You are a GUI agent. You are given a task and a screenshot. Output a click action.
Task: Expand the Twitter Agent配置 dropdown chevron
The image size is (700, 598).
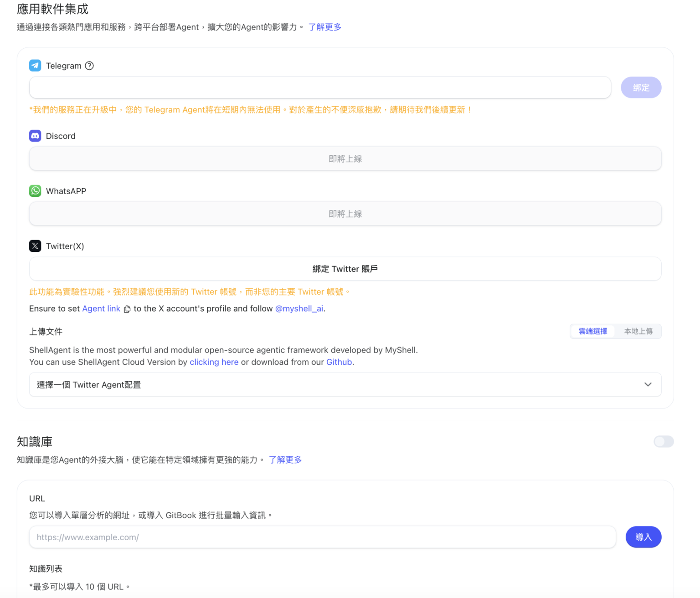pos(648,384)
